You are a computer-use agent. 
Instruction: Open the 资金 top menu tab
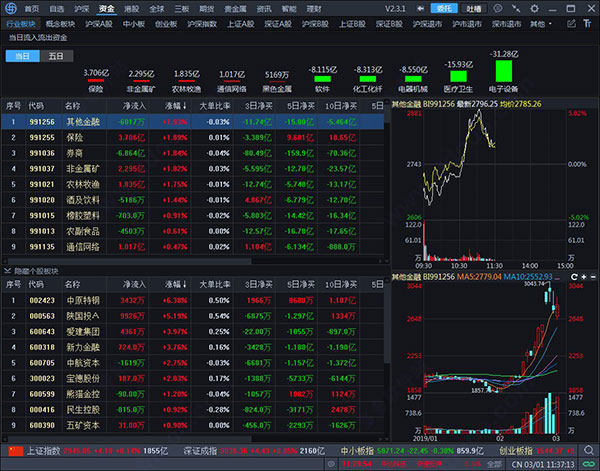tap(106, 8)
